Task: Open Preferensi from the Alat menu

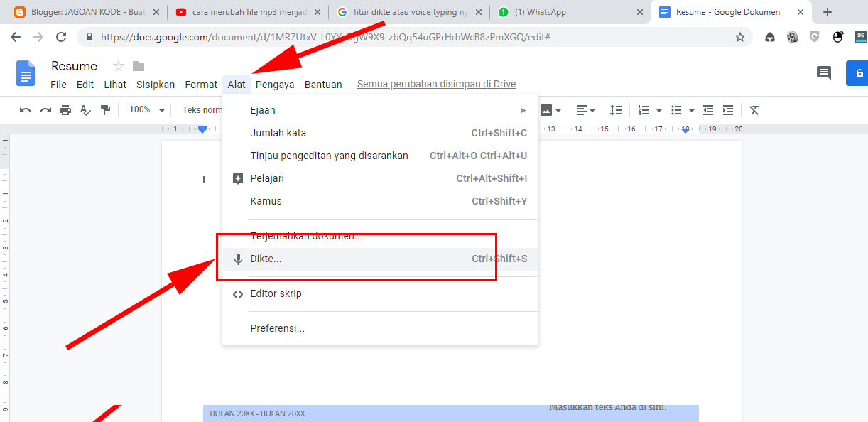Action: tap(380, 328)
